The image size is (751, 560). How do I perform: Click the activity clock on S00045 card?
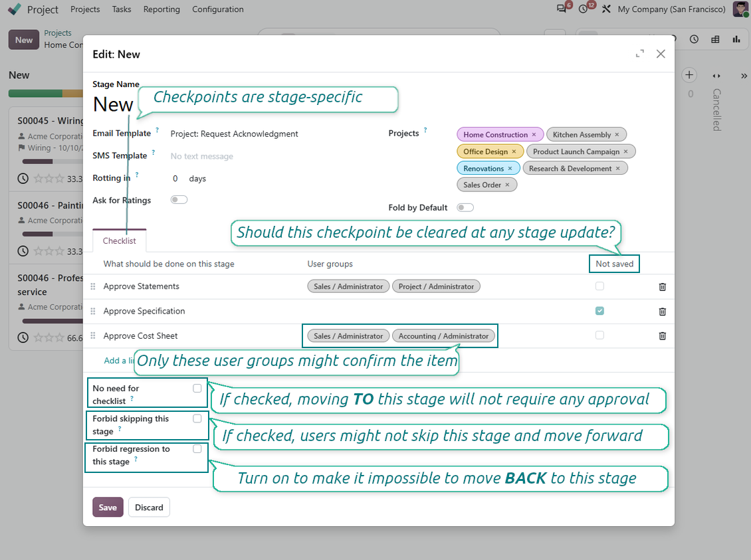coord(23,179)
